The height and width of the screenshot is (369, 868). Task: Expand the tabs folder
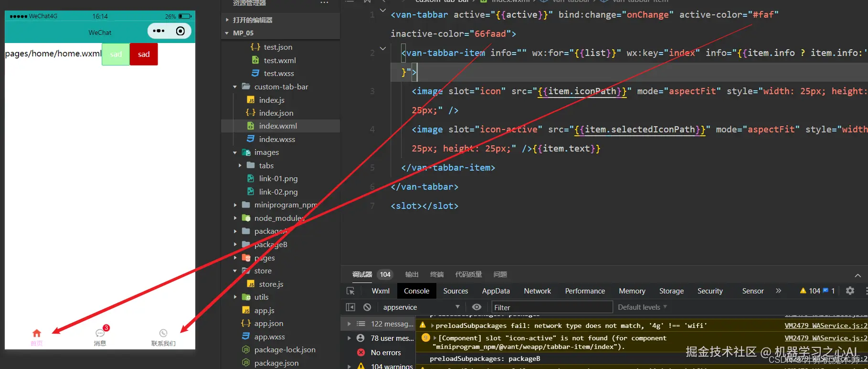pos(240,165)
